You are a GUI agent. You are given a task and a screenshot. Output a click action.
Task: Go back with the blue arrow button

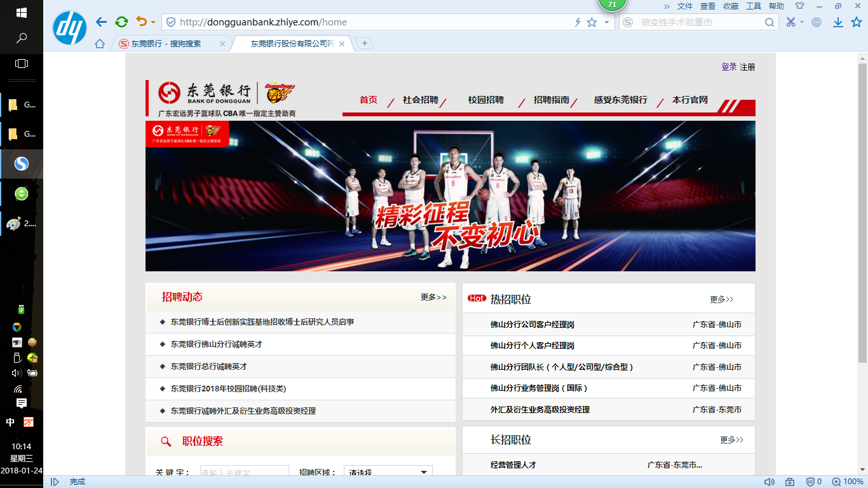[101, 22]
